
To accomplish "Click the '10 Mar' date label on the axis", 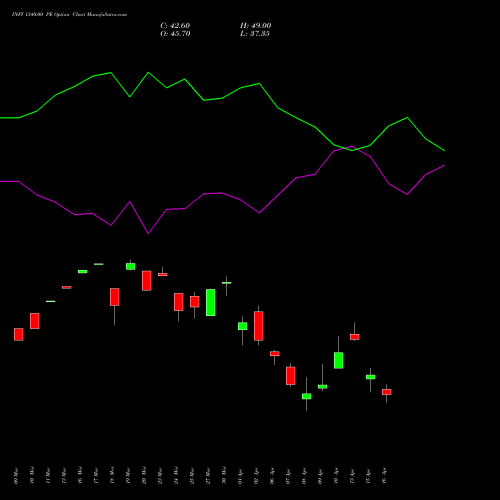I will [x=33, y=476].
